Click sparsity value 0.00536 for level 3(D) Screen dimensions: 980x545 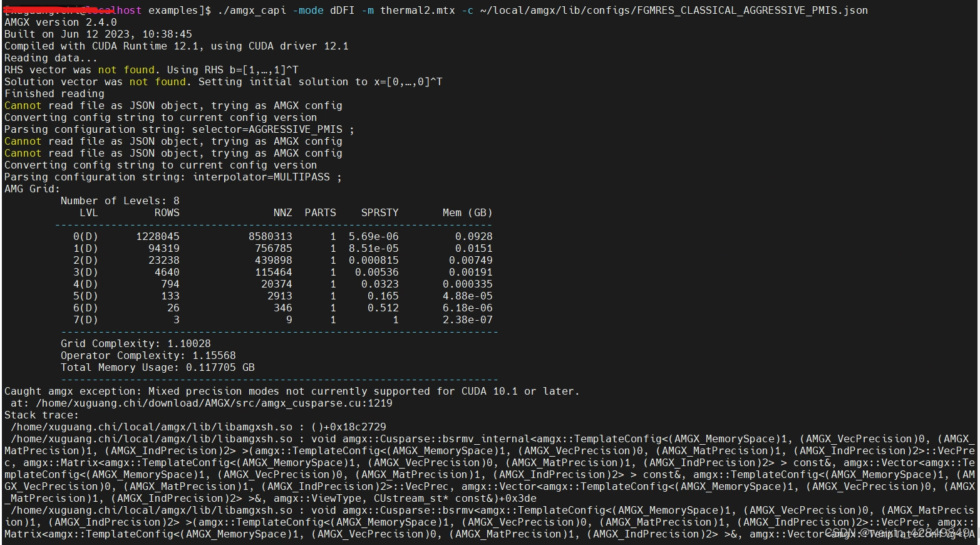(x=377, y=272)
